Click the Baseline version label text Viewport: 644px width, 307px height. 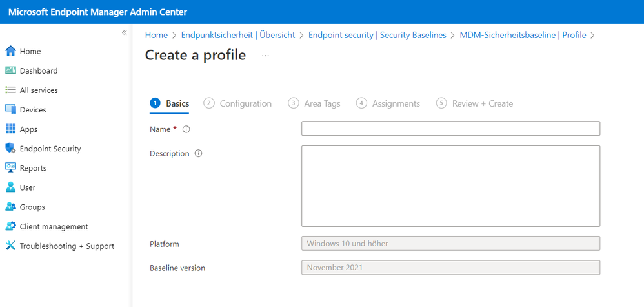click(177, 268)
